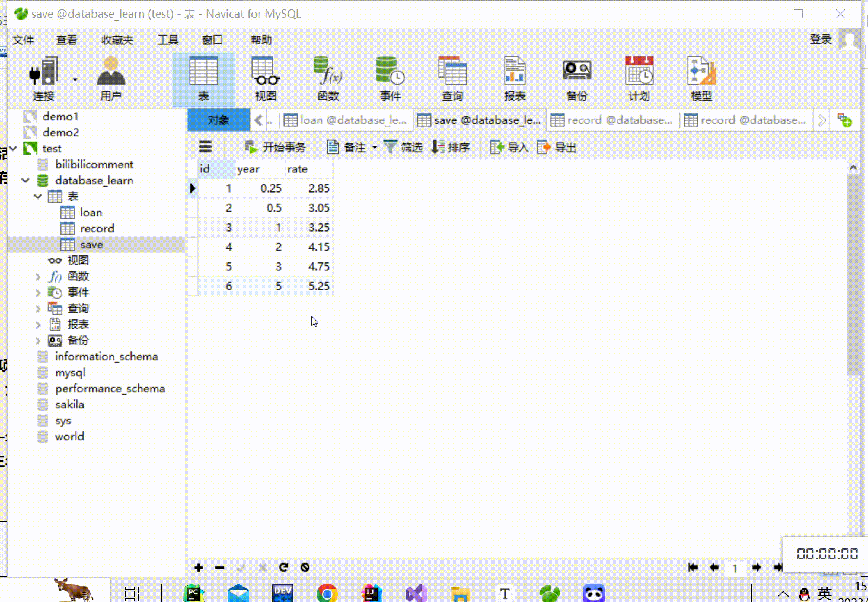
Task: Switch to the loan @database_le... tab
Action: (x=346, y=120)
